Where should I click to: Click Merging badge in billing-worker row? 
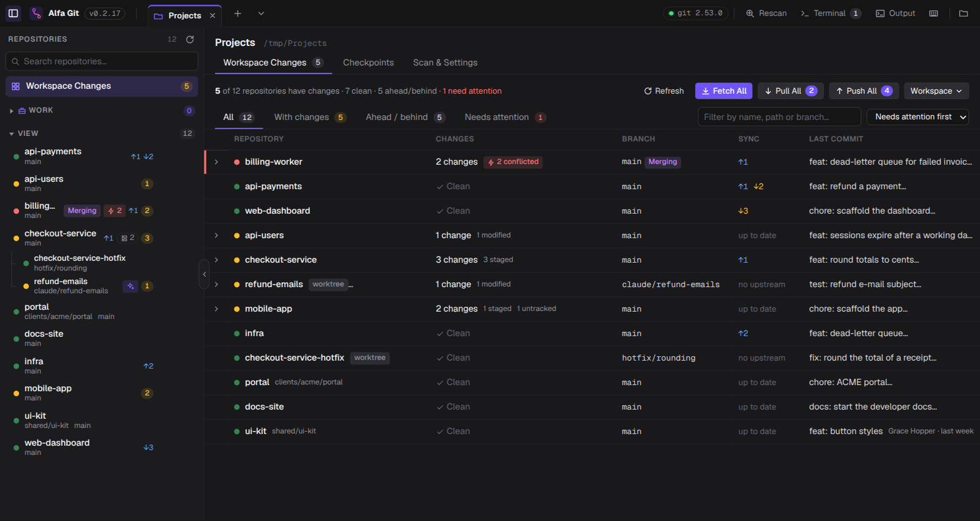(x=663, y=162)
